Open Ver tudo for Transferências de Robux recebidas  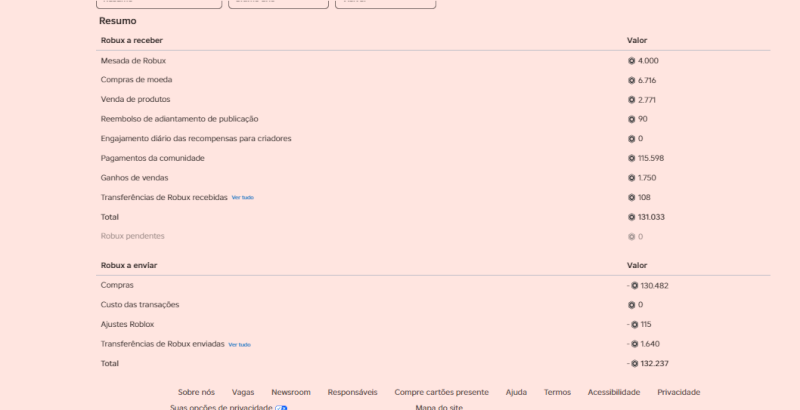[x=242, y=198]
